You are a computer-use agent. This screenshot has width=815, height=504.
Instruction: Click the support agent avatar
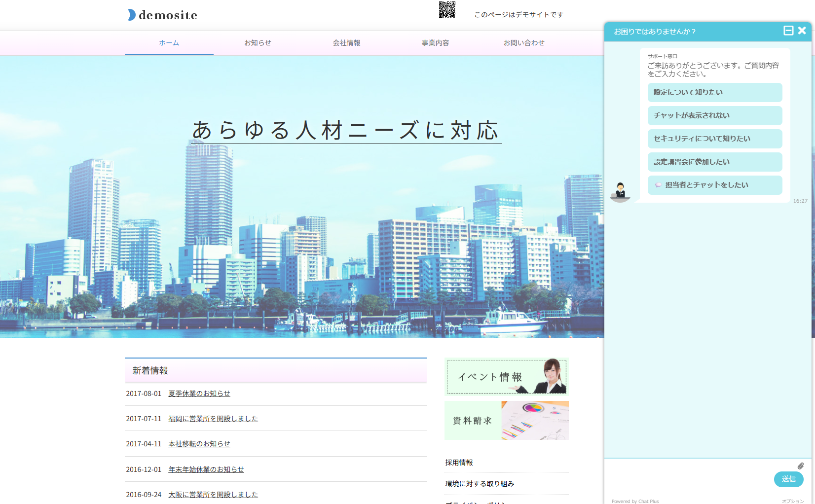tap(620, 192)
